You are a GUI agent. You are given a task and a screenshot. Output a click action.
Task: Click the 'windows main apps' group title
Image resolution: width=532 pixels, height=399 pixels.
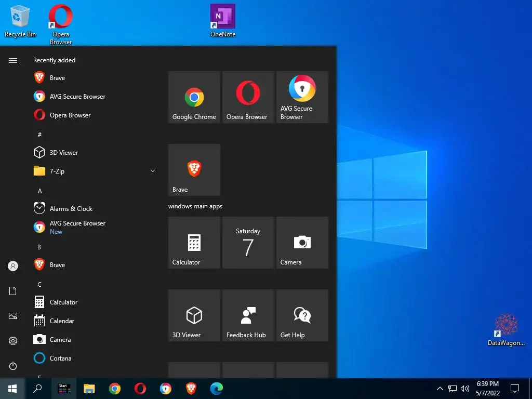click(195, 206)
